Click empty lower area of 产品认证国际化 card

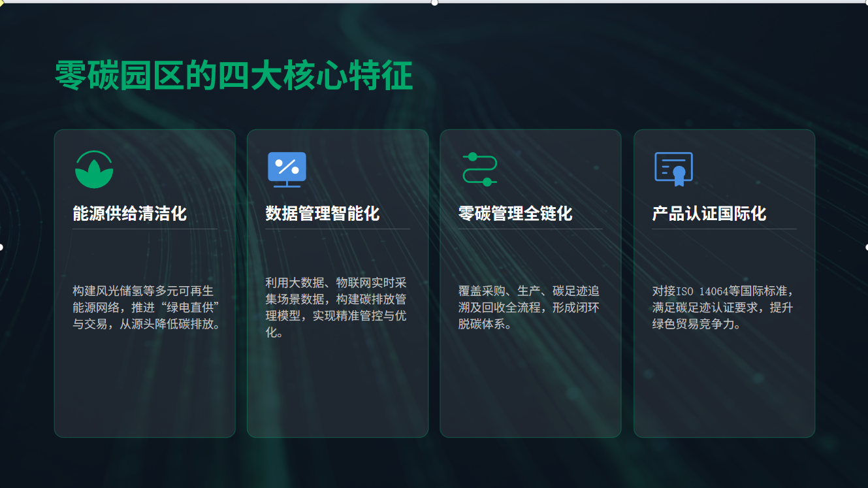click(724, 392)
